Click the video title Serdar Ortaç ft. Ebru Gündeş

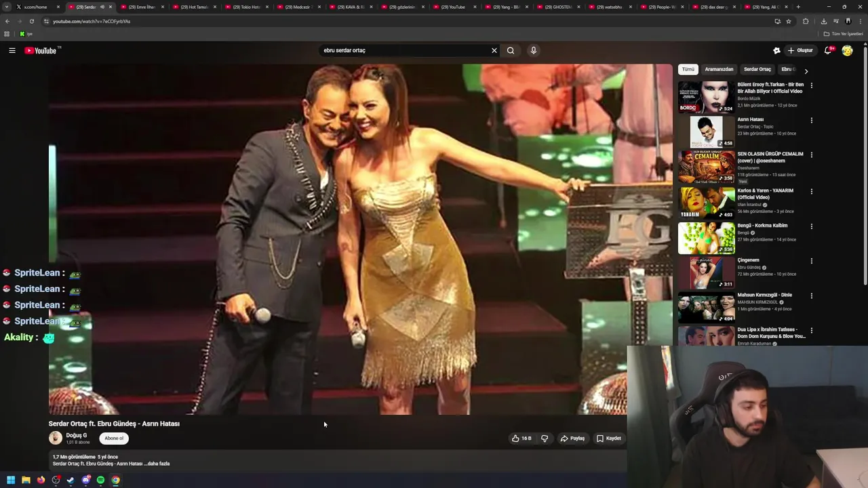coord(114,424)
